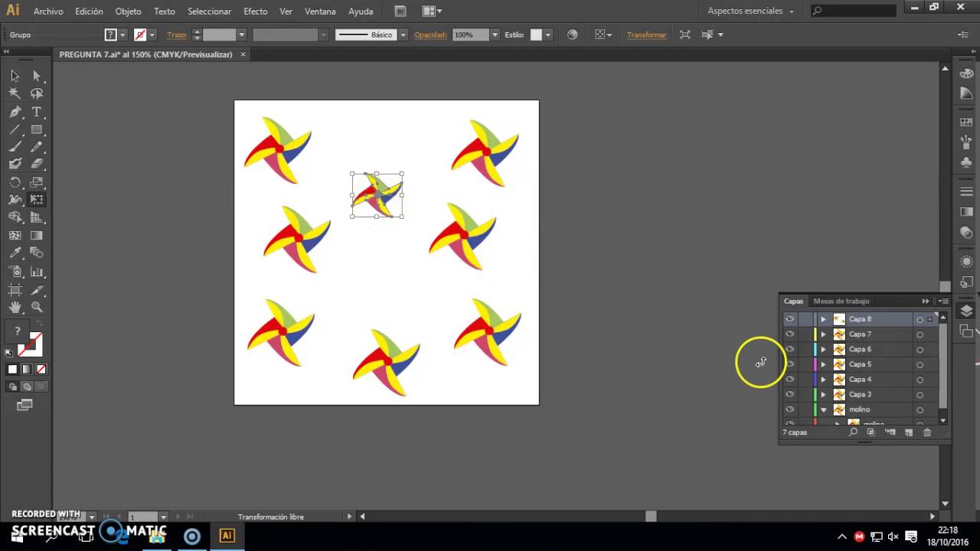The height and width of the screenshot is (551, 980).
Task: Open the Ventana menu
Action: pos(320,11)
